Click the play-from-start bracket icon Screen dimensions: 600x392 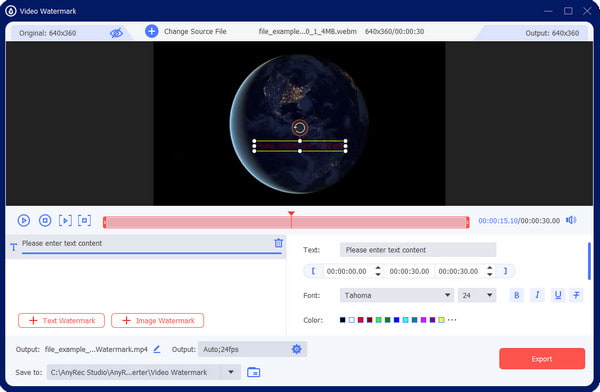pyautogui.click(x=65, y=220)
